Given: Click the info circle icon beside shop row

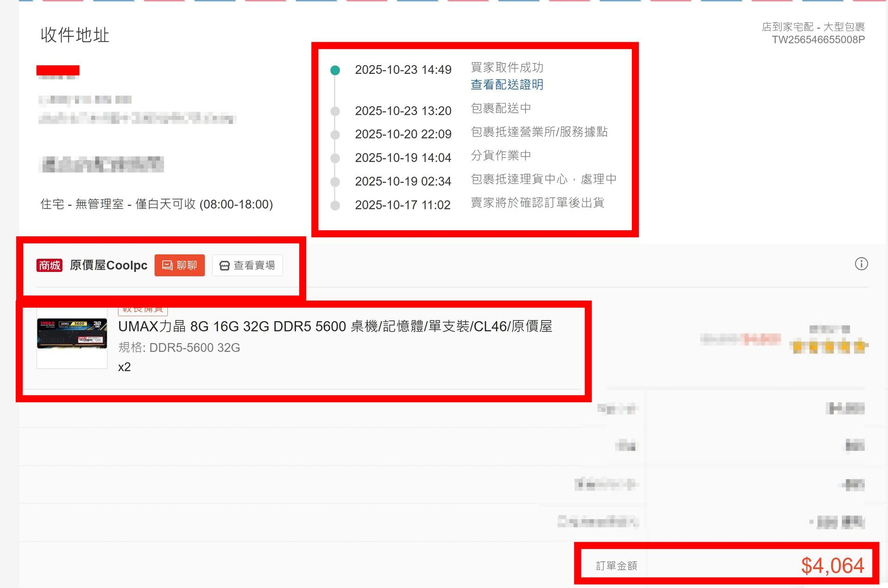Looking at the screenshot, I should (861, 264).
